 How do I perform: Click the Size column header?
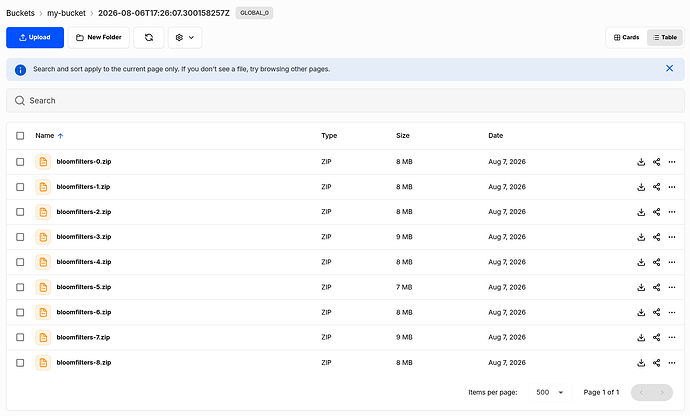point(403,136)
